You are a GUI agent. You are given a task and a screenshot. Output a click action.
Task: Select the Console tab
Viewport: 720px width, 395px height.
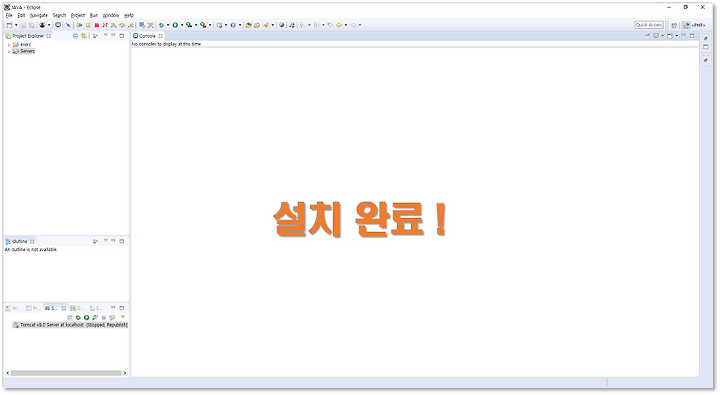coord(148,36)
